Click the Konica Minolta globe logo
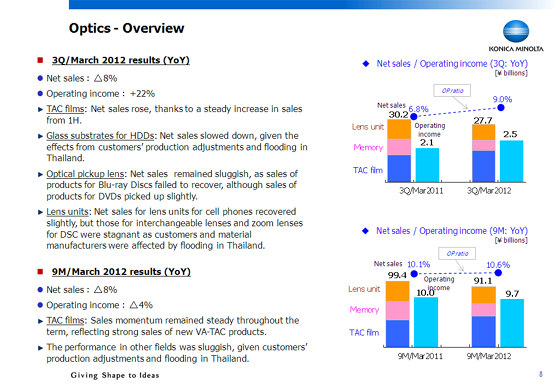This screenshot has height=388, width=560. [516, 31]
